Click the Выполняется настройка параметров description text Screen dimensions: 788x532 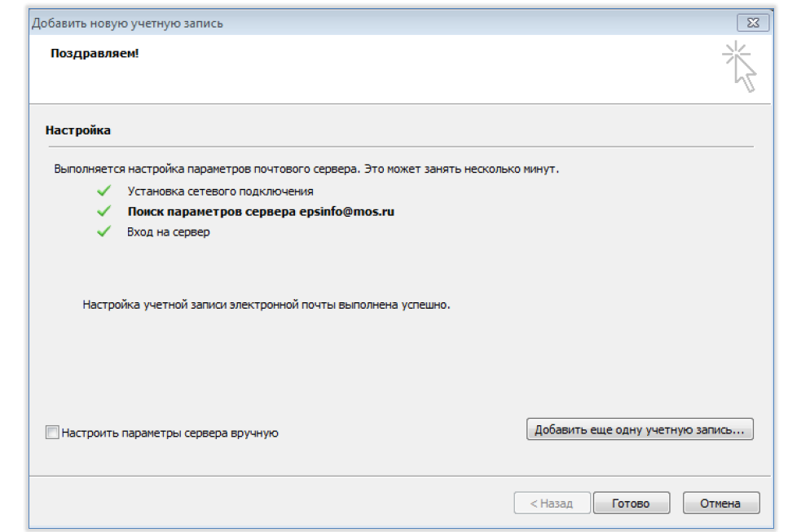point(306,169)
